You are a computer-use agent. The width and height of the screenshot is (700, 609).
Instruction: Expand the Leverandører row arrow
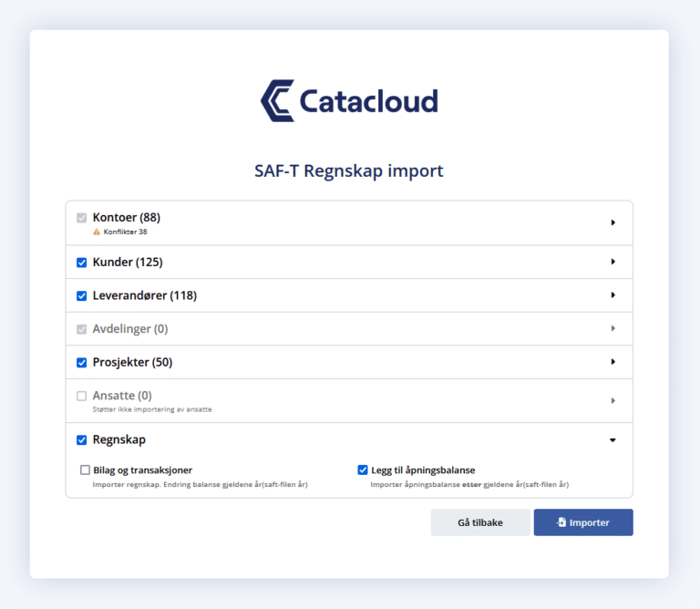[612, 295]
